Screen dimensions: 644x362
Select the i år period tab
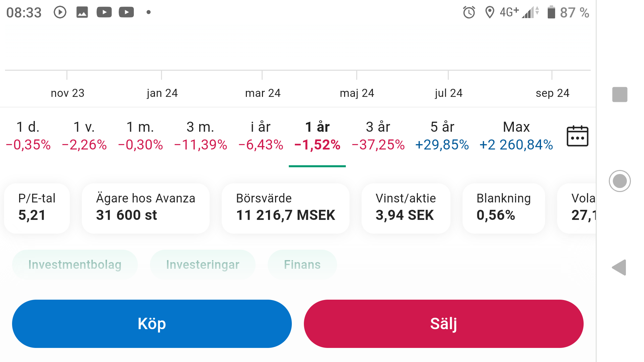[x=261, y=136]
